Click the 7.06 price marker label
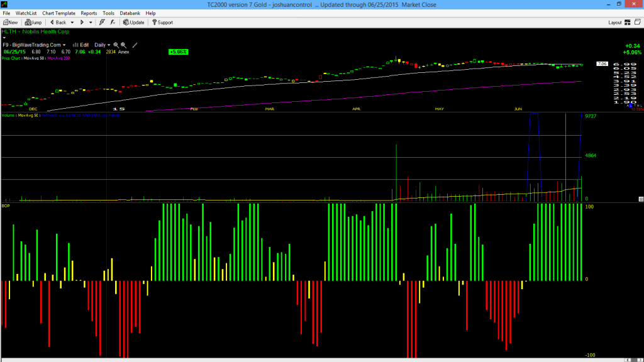 pyautogui.click(x=602, y=63)
